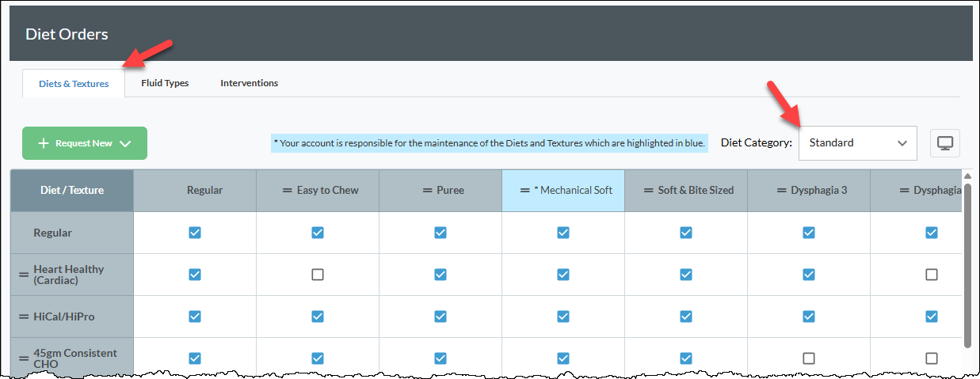The image size is (980, 379).
Task: Click the drag handle on Easy to Chew column
Action: click(x=288, y=191)
